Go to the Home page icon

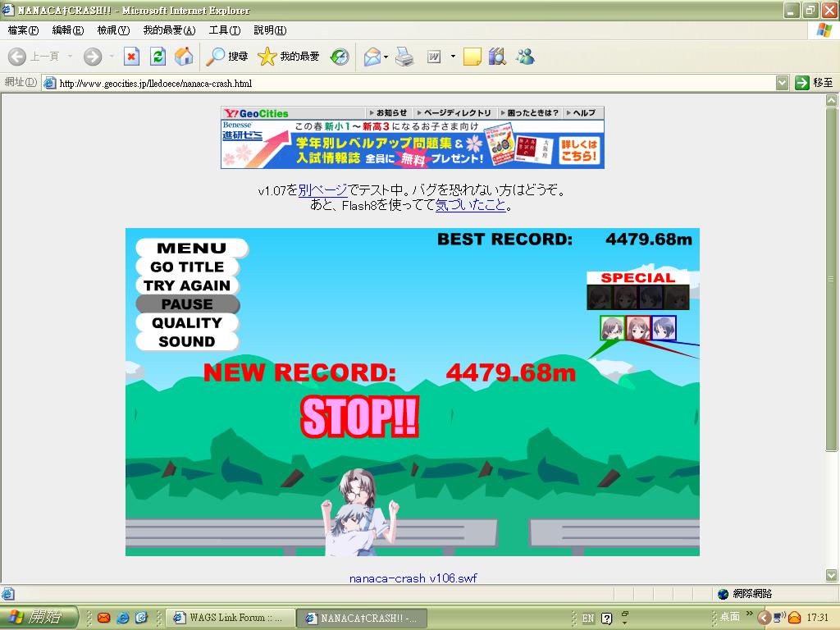click(x=184, y=57)
